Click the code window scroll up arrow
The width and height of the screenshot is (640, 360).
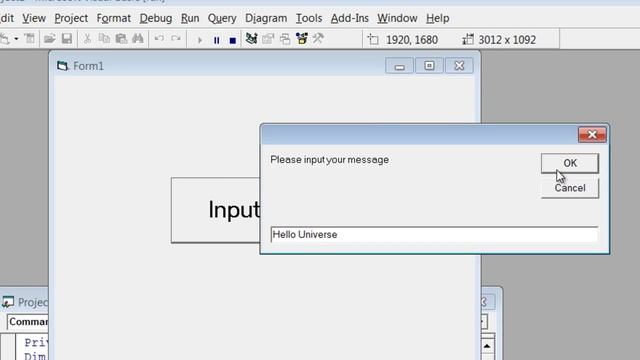(487, 347)
